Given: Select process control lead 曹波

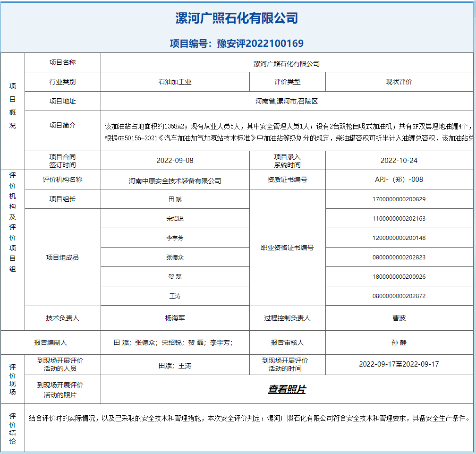Looking at the screenshot, I should [x=399, y=318].
